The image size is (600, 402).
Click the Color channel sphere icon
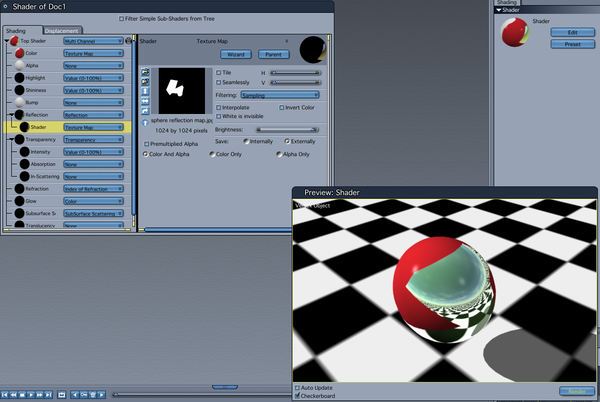[x=20, y=53]
